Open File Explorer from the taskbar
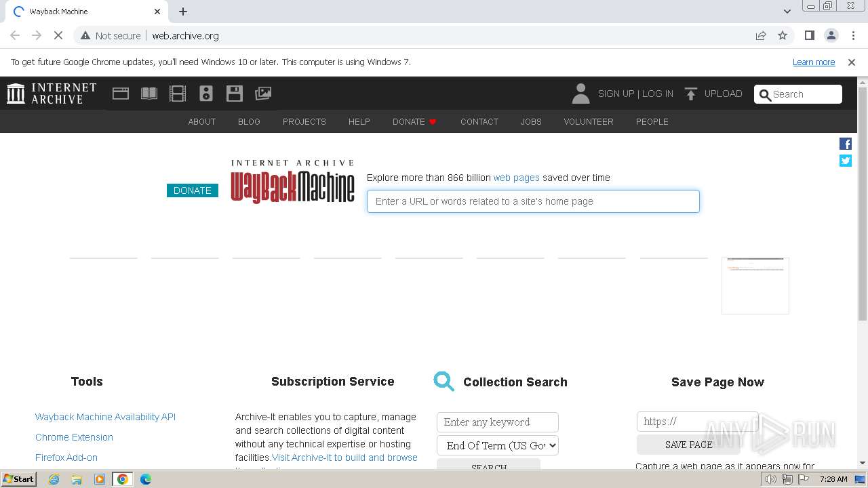 click(x=77, y=479)
